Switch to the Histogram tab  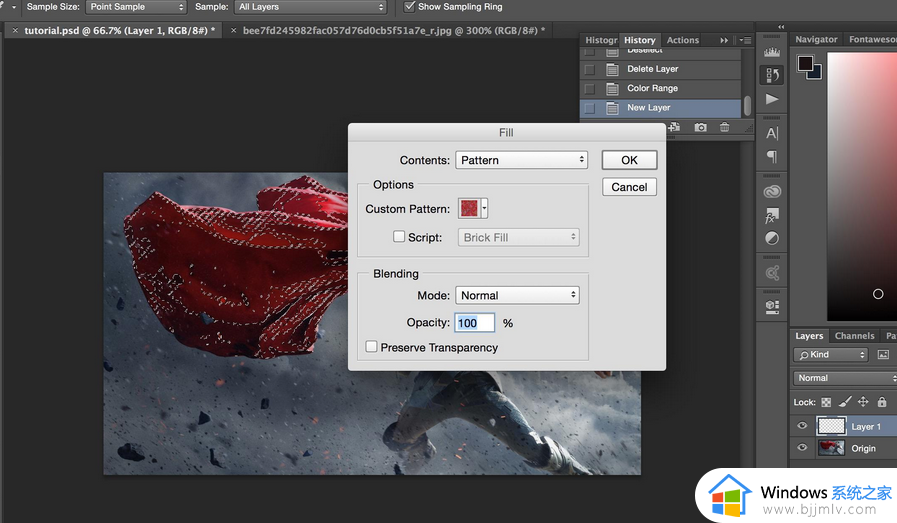[x=601, y=40]
